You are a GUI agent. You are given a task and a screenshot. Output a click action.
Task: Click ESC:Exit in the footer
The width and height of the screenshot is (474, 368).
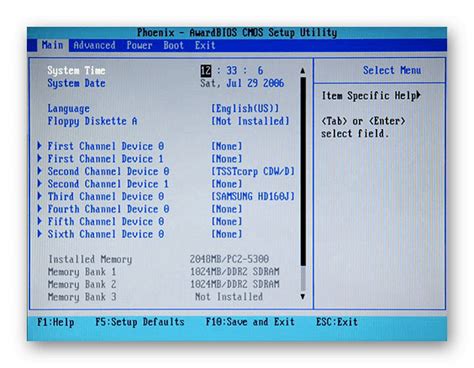[x=337, y=322]
